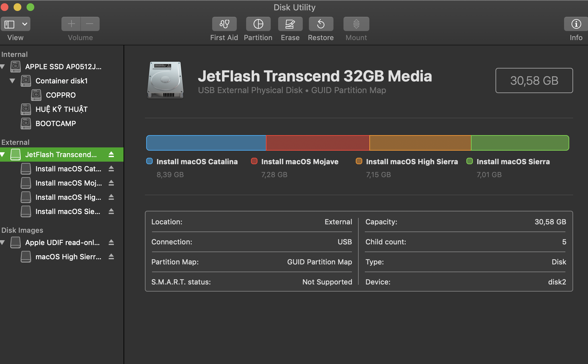Click the COPPRO volume drive icon
The image size is (588, 364).
pyautogui.click(x=36, y=95)
